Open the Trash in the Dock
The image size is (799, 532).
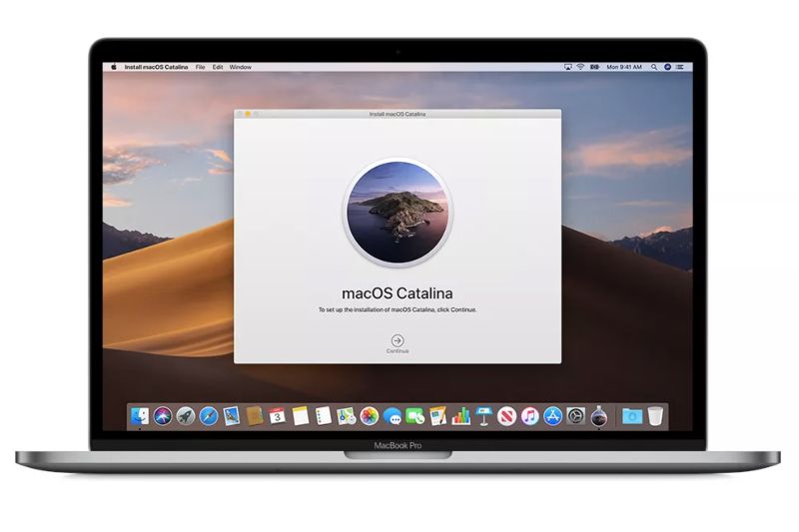(655, 415)
